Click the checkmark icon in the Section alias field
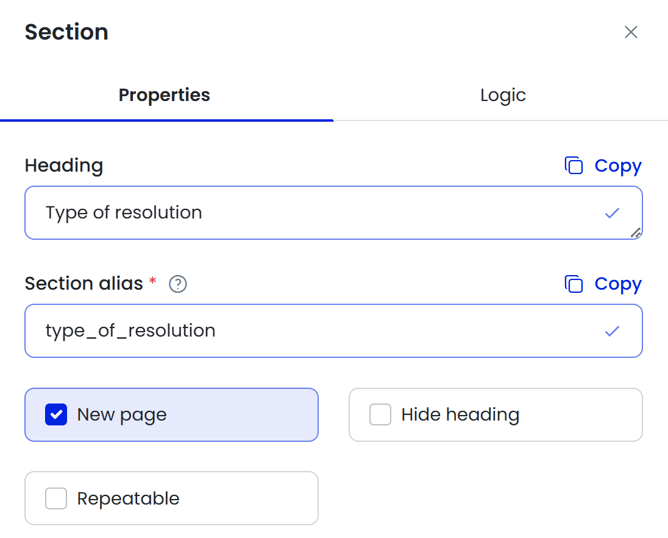 612,331
